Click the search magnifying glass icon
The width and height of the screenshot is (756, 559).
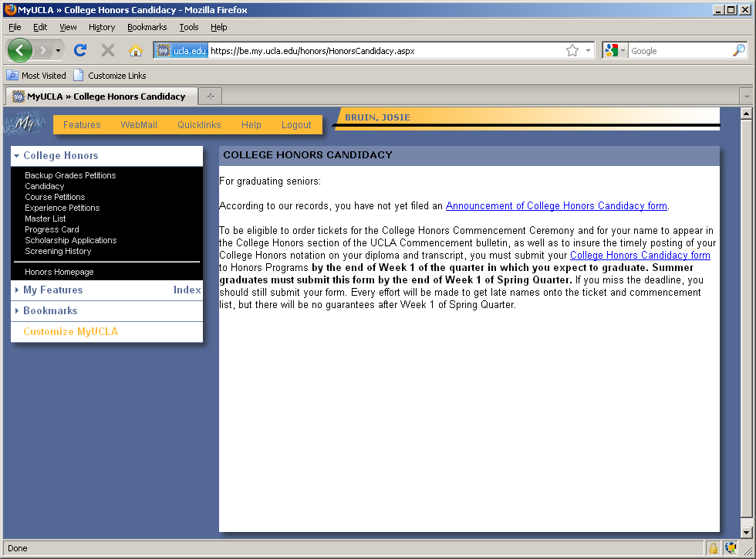pyautogui.click(x=738, y=51)
